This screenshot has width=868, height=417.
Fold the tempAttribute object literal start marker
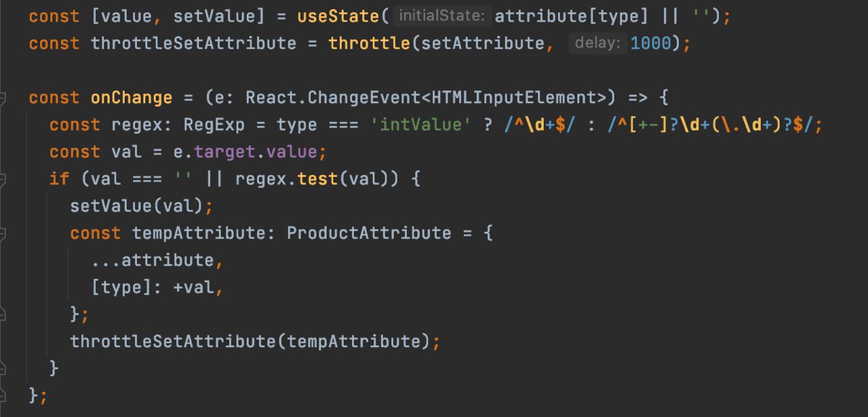(3, 233)
